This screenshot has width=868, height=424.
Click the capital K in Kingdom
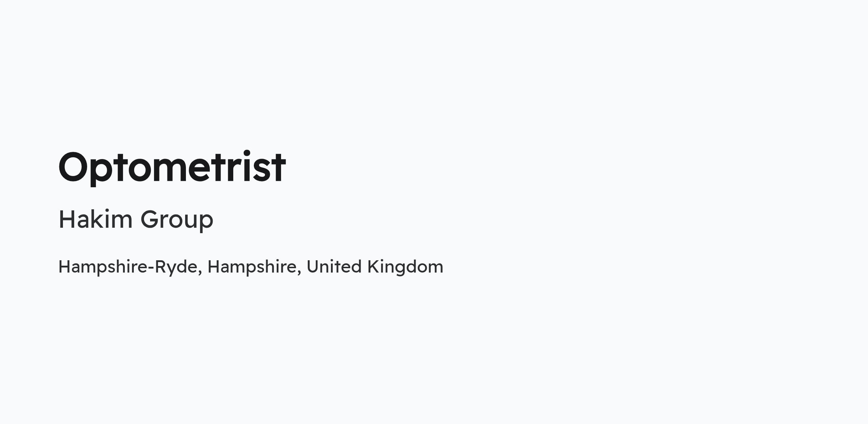pos(374,266)
